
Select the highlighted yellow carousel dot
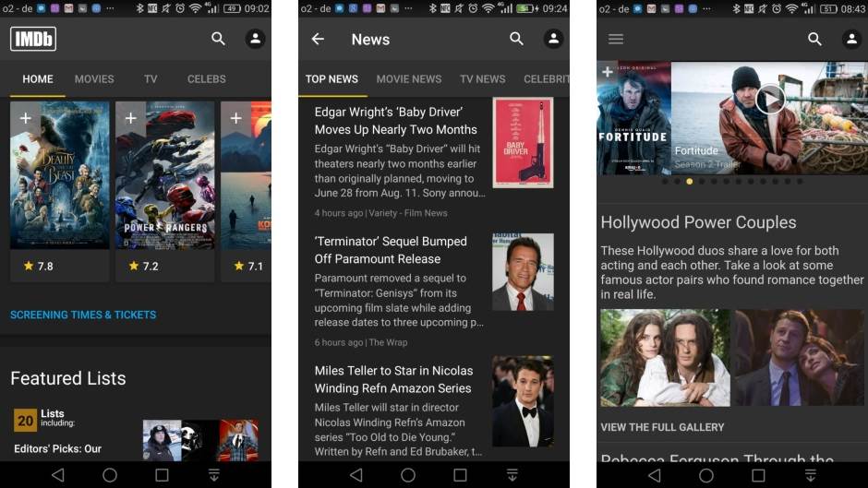click(x=690, y=182)
